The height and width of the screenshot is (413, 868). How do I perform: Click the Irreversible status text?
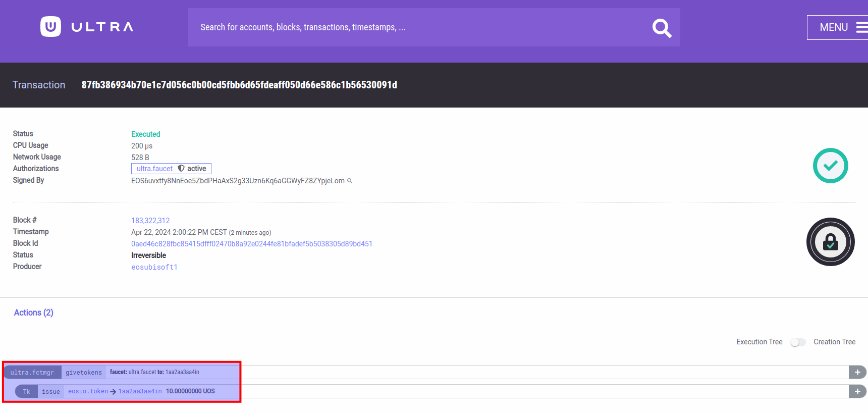148,255
